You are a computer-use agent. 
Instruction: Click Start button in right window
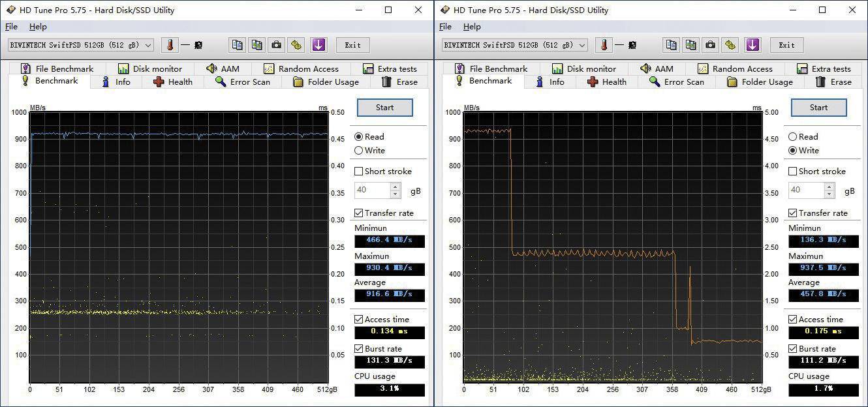click(819, 108)
